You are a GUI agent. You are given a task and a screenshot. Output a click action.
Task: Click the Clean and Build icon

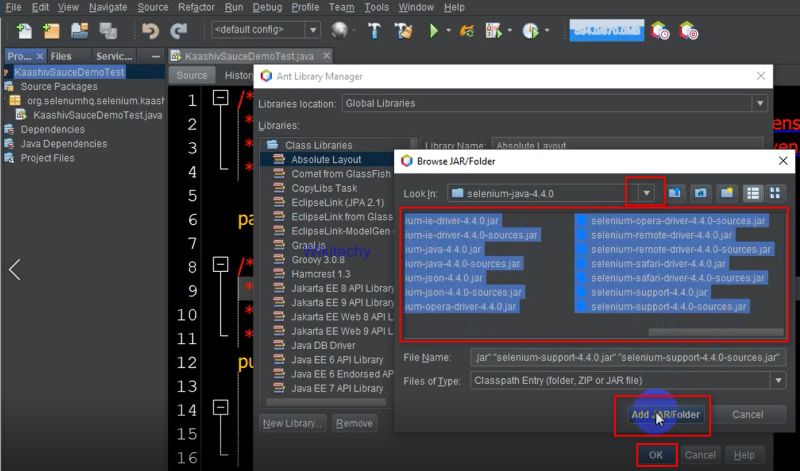pos(404,31)
